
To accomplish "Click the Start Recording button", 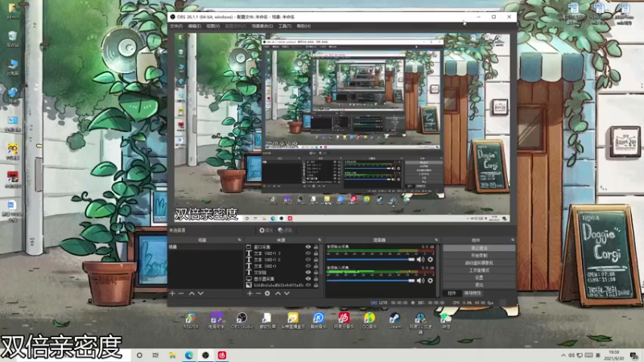I will coord(479,255).
